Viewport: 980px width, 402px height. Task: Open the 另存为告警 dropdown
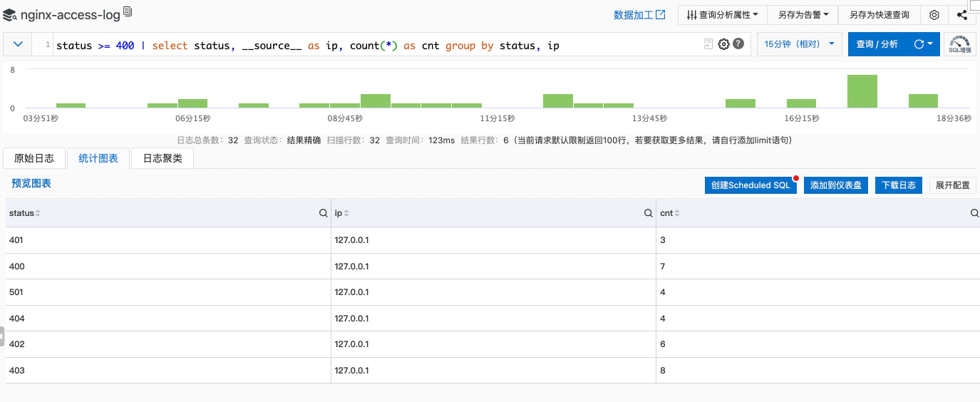click(x=803, y=14)
